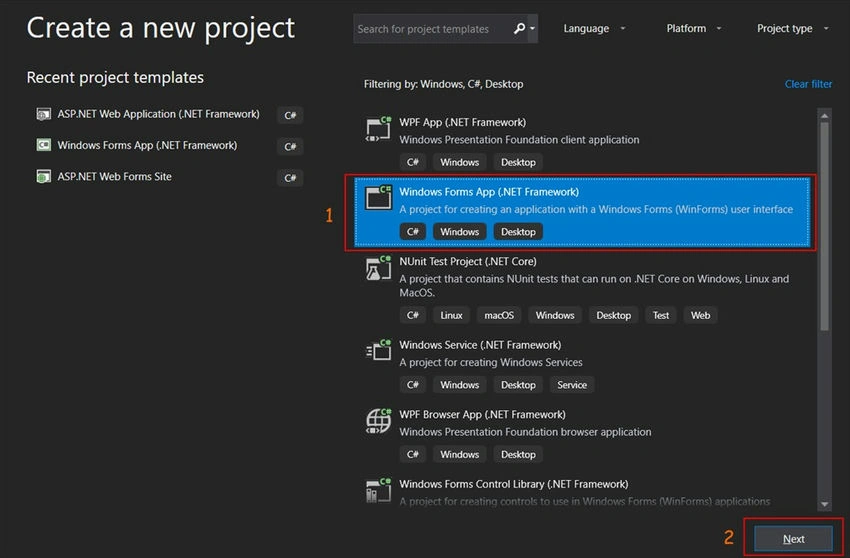Click Linux tag under NUnit Test Project
Viewport: 850px width, 558px height.
point(451,315)
